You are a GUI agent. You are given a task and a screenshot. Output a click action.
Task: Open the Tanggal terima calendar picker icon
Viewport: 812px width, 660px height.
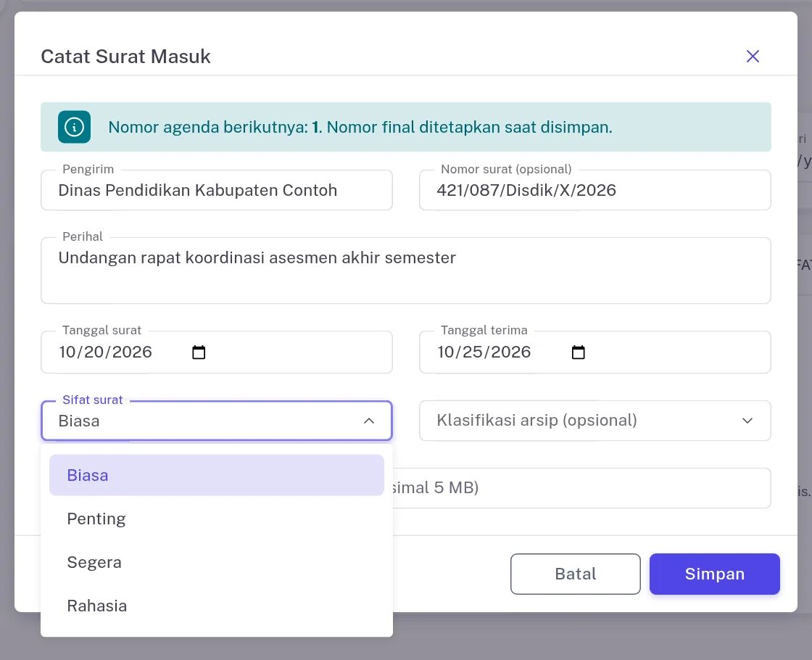[578, 352]
